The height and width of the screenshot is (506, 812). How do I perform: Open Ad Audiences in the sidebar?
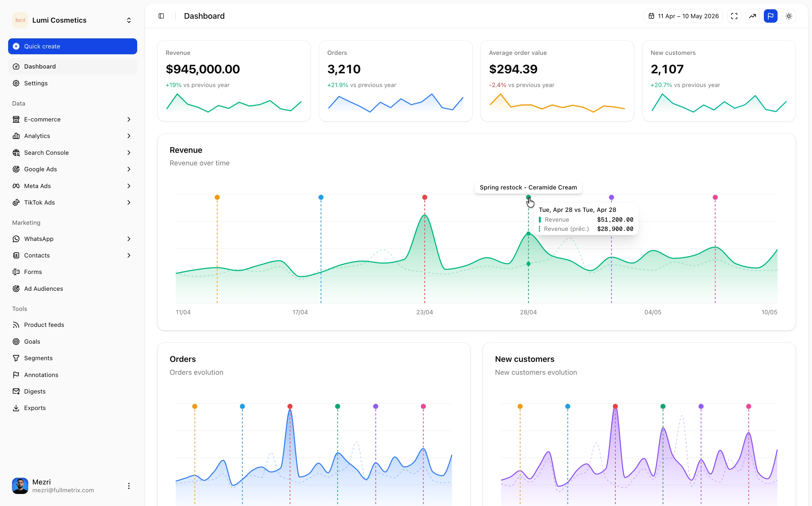point(72,289)
